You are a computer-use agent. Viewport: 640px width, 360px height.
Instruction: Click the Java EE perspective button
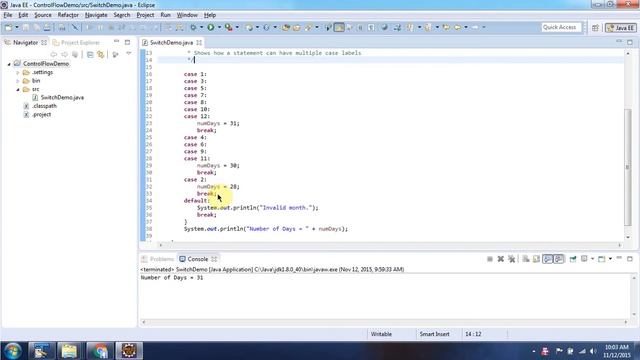621,28
